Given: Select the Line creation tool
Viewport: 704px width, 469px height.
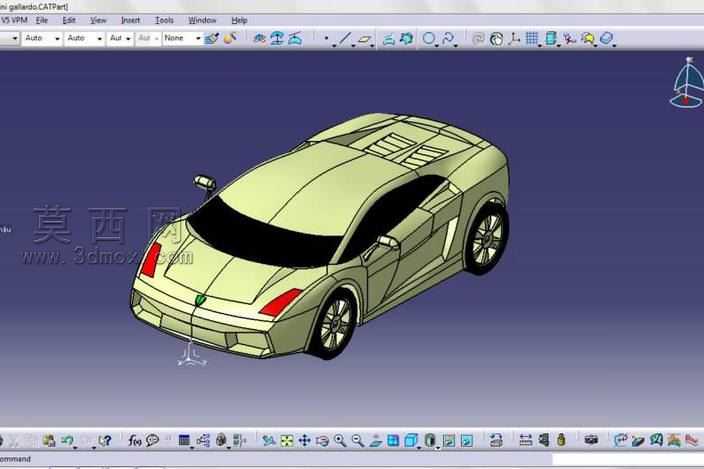Looking at the screenshot, I should coord(344,39).
